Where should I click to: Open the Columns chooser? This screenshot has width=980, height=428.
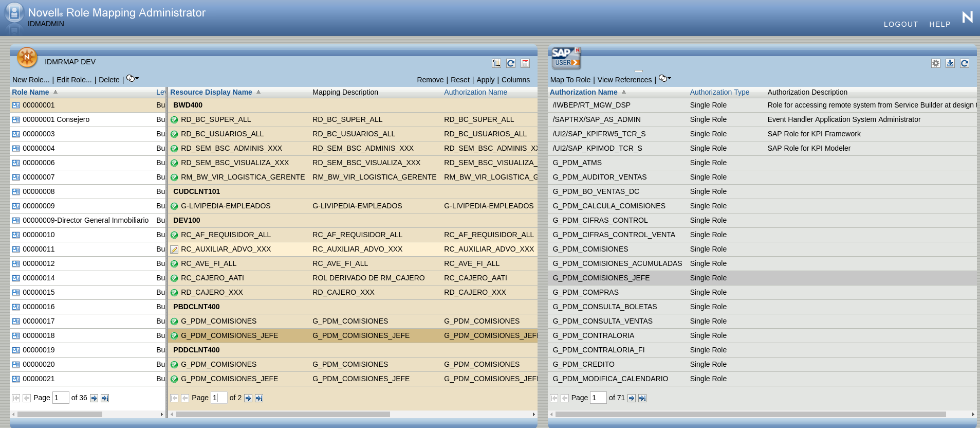tap(515, 80)
